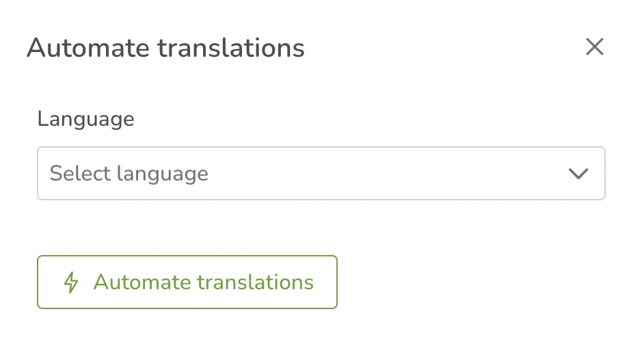Exit the translations automation popup
Viewport: 644px width, 346px height.
pyautogui.click(x=594, y=46)
